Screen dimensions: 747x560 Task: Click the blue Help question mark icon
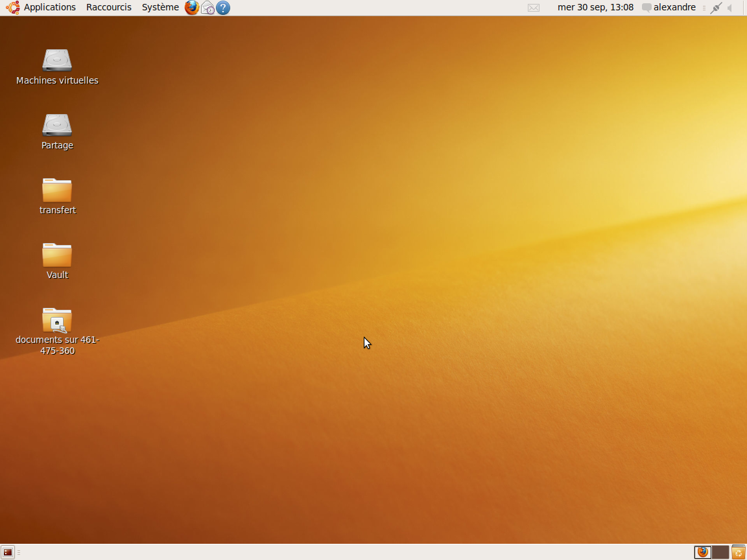(223, 8)
